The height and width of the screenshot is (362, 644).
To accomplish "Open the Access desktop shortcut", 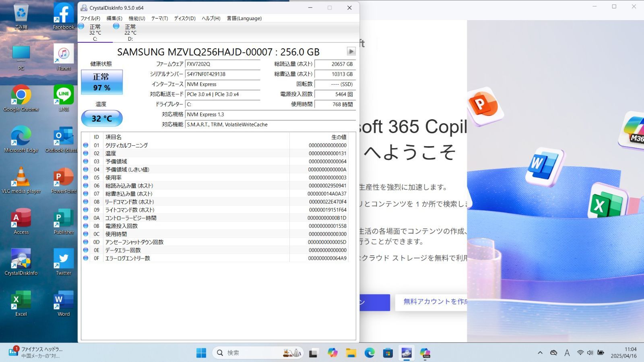I will point(21,221).
